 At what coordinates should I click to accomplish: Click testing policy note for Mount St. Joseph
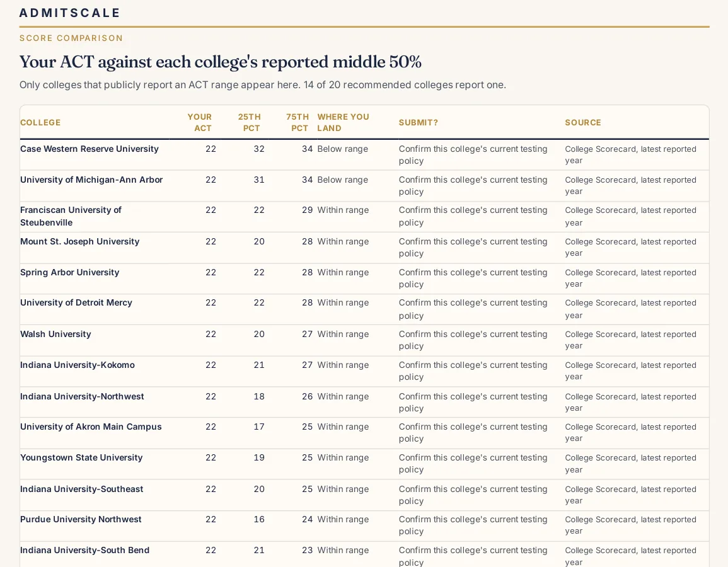[473, 248]
